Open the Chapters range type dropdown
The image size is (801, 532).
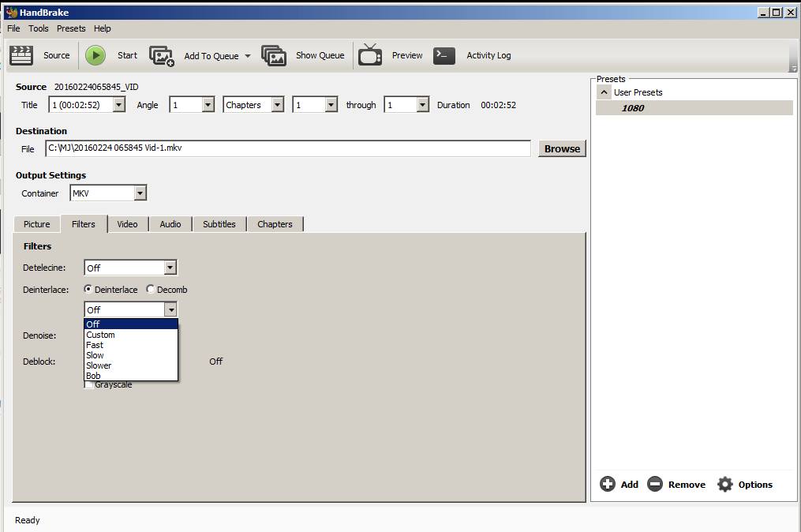coord(277,105)
